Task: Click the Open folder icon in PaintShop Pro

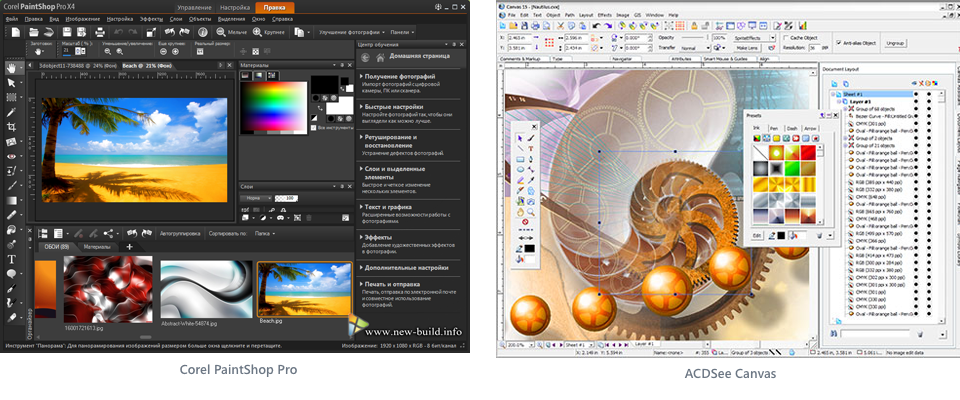Action: pos(35,32)
